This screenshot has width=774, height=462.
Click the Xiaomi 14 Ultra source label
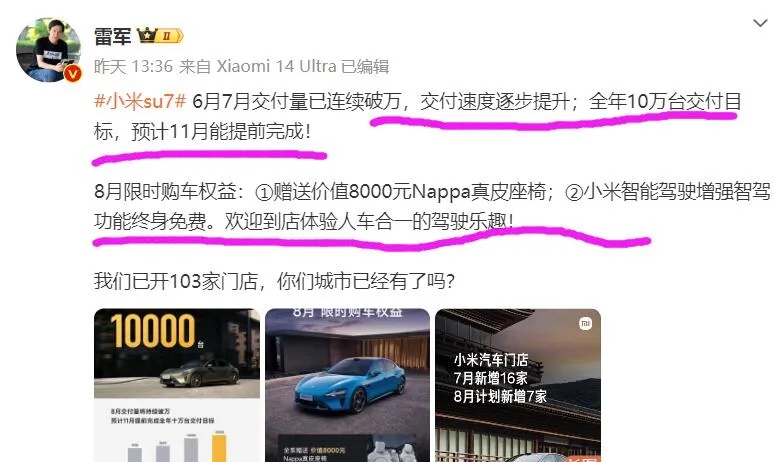click(276, 66)
